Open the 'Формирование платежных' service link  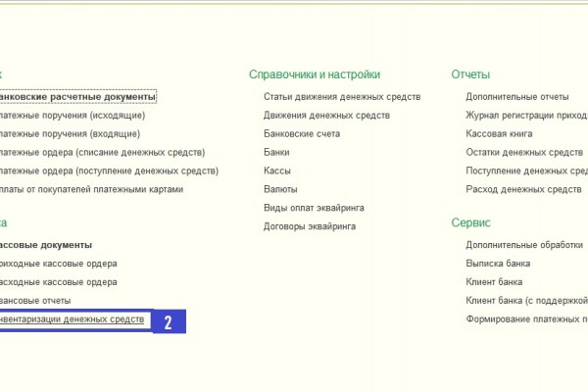(527, 319)
